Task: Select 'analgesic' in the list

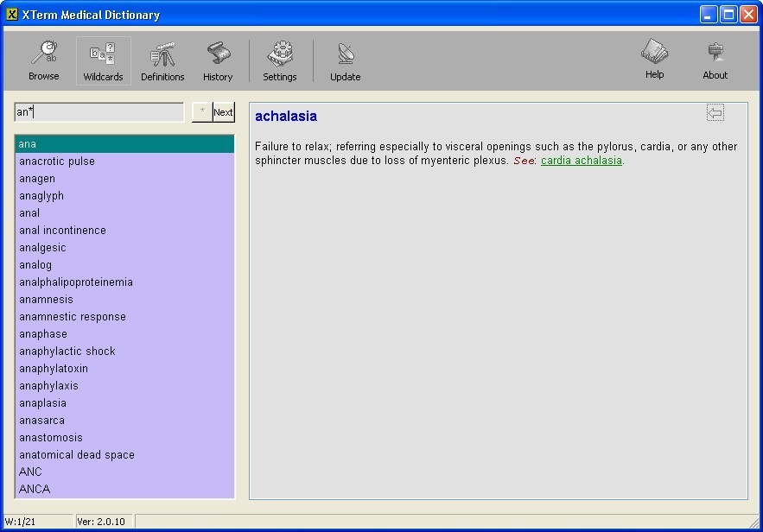Action: [124, 248]
